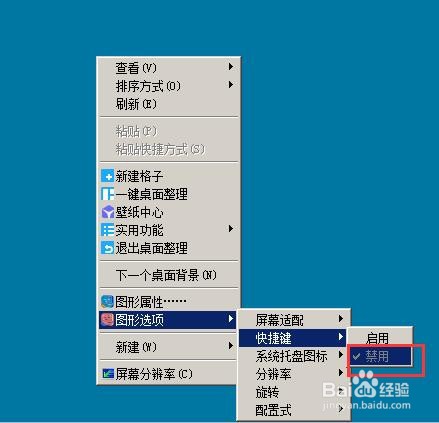Open 图形属性…… menu entry

pyautogui.click(x=169, y=302)
